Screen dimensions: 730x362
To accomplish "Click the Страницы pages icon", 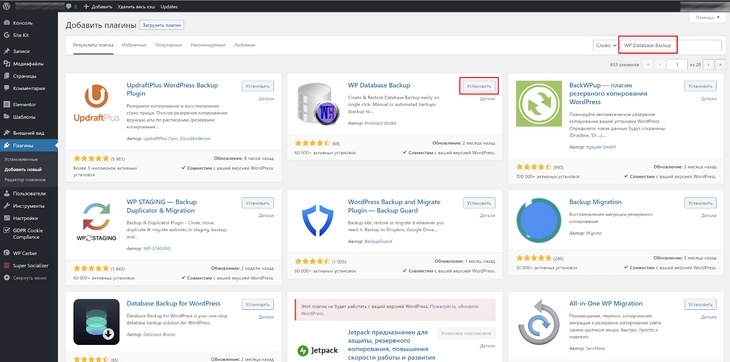I will pos(7,76).
